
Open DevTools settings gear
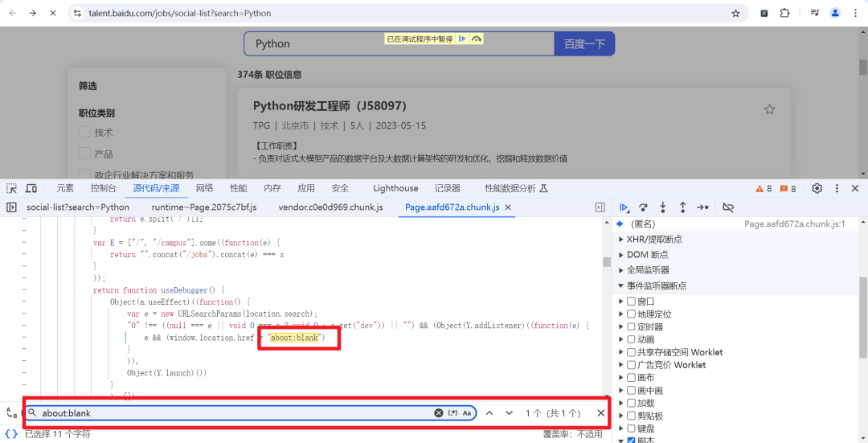(817, 188)
